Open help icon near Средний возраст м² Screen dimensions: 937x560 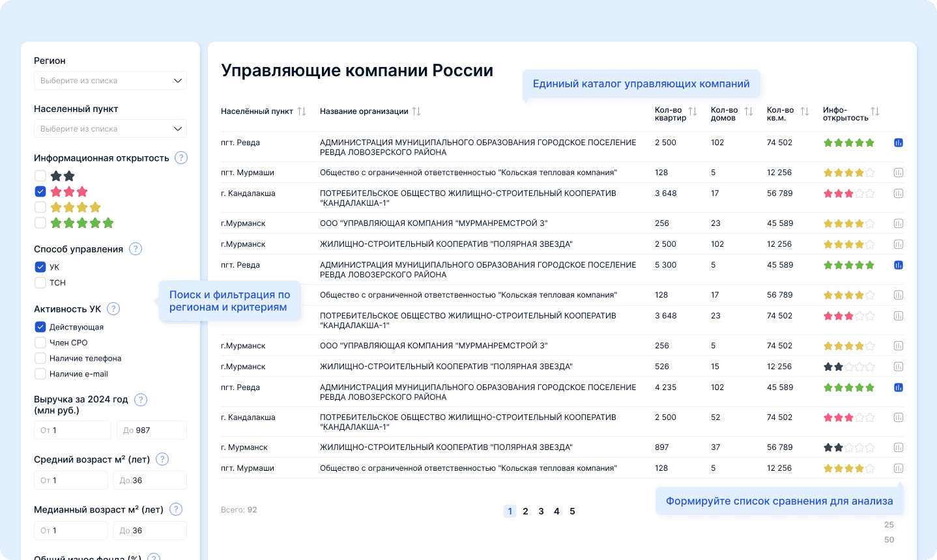click(x=162, y=458)
